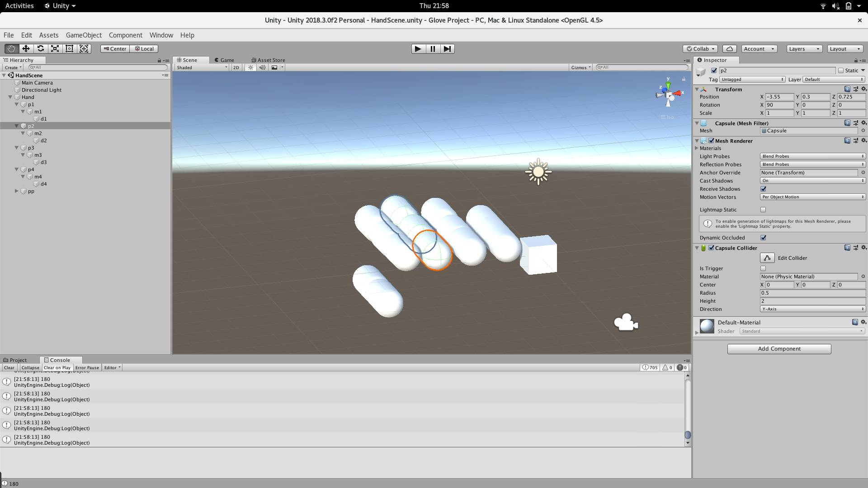This screenshot has height=488, width=868.
Task: Select the Scale tool icon
Action: [55, 49]
